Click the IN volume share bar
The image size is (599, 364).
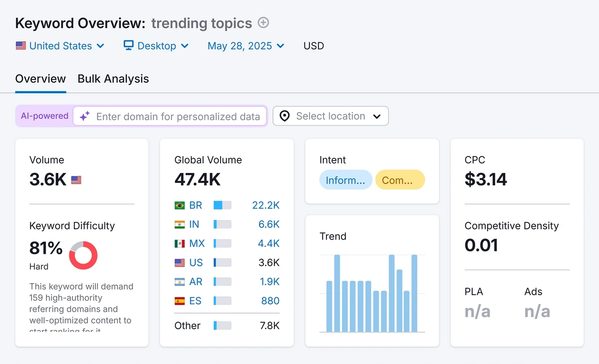click(x=223, y=224)
